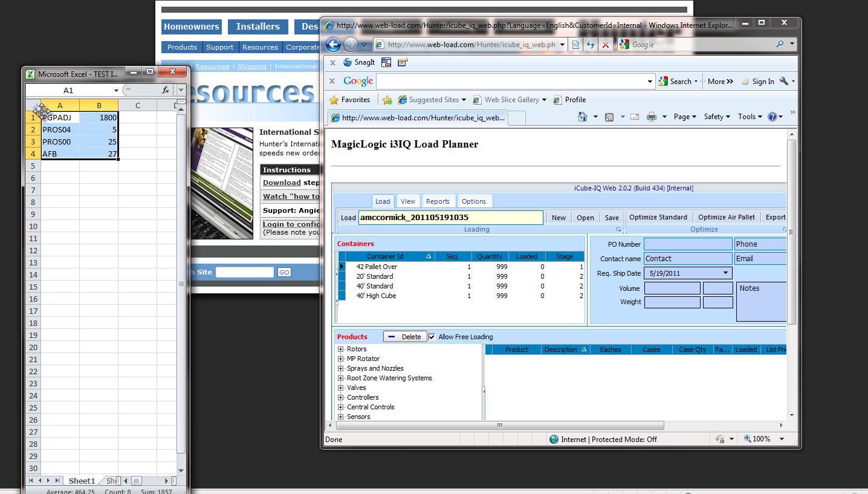The image size is (868, 494).
Task: Close the SnagIt toolbar with its X
Action: pyautogui.click(x=332, y=62)
